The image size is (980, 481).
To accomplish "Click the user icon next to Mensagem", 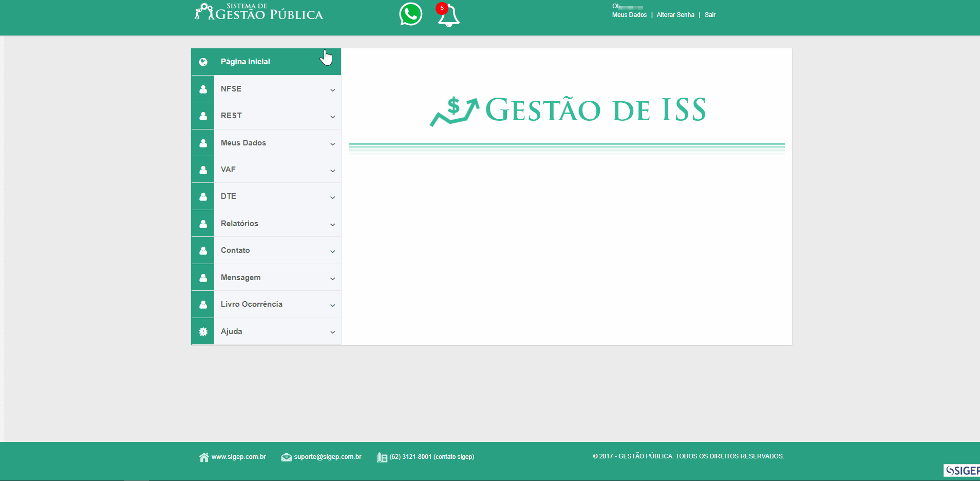I will coord(203,277).
